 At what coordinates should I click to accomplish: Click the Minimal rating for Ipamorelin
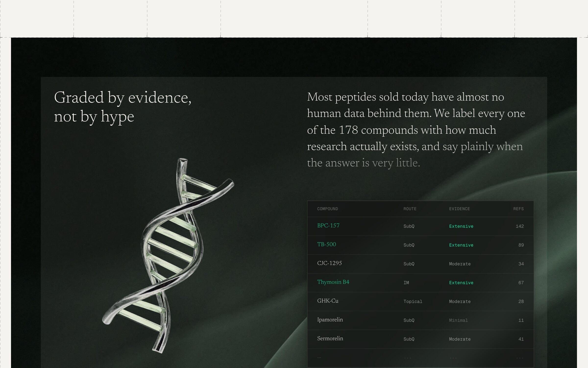(x=458, y=320)
